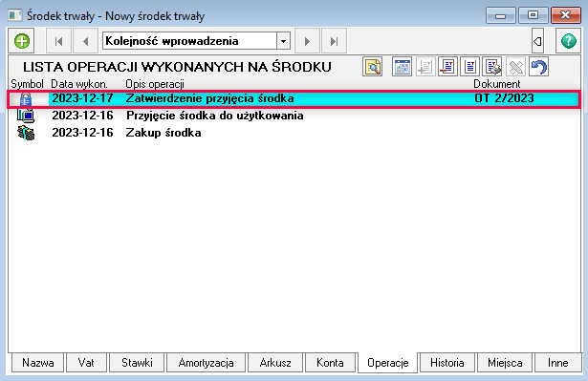Click the money stack symbol of Zakup środka
Viewport: 588px width, 381px height.
(26, 133)
